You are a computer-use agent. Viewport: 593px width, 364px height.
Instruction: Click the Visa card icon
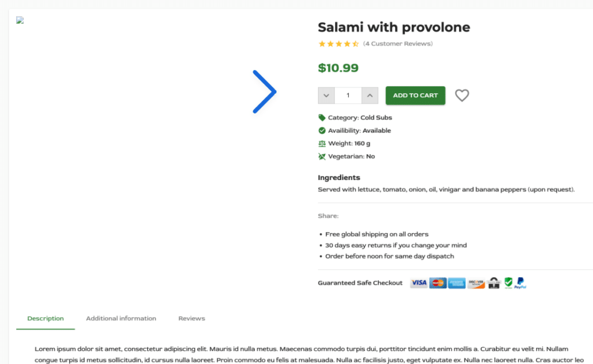[419, 283]
